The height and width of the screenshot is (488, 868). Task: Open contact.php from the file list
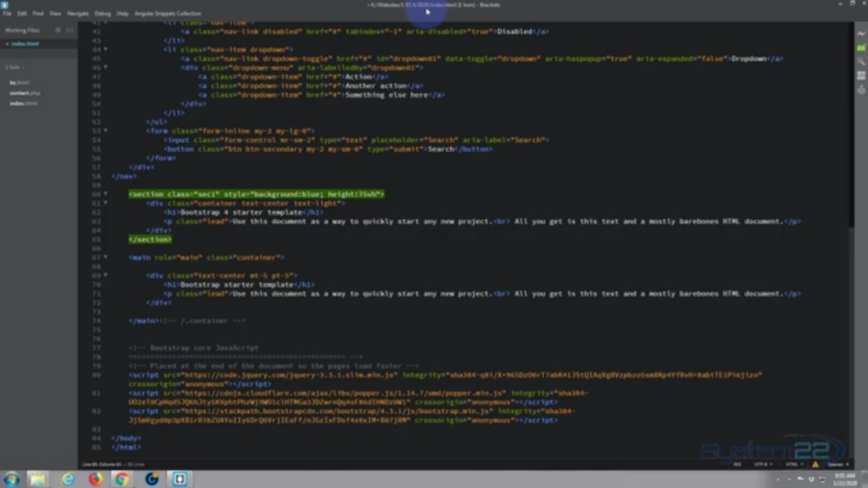(x=24, y=93)
